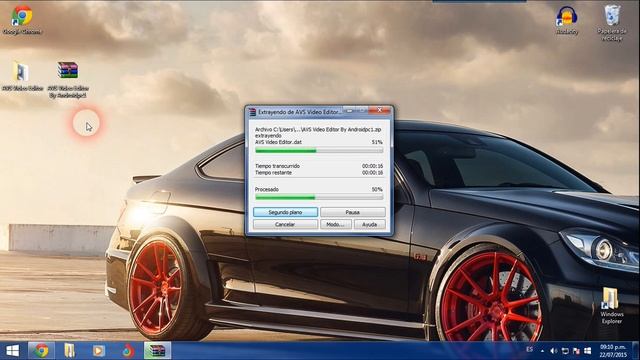Open Ayuda help in extraction dialog
Viewport: 640px width, 360px height.
(370, 224)
